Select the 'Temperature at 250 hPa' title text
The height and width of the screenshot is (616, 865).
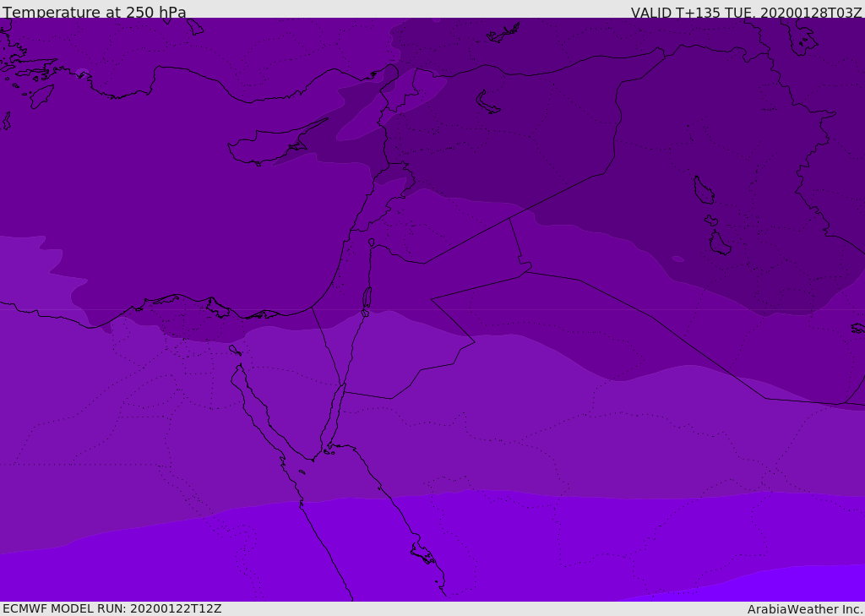95,12
